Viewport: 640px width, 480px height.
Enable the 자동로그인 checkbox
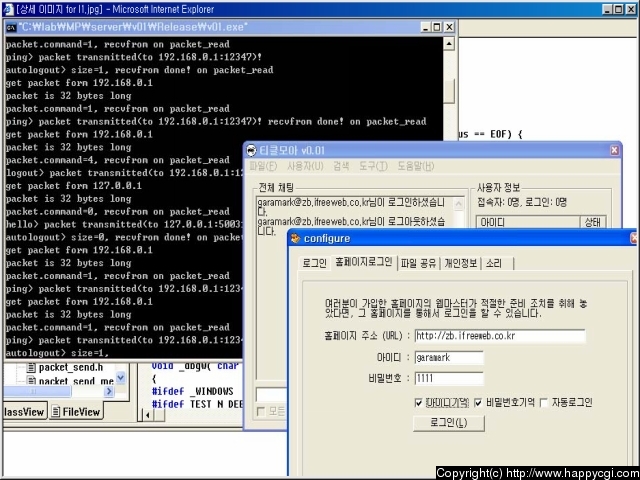tap(544, 403)
